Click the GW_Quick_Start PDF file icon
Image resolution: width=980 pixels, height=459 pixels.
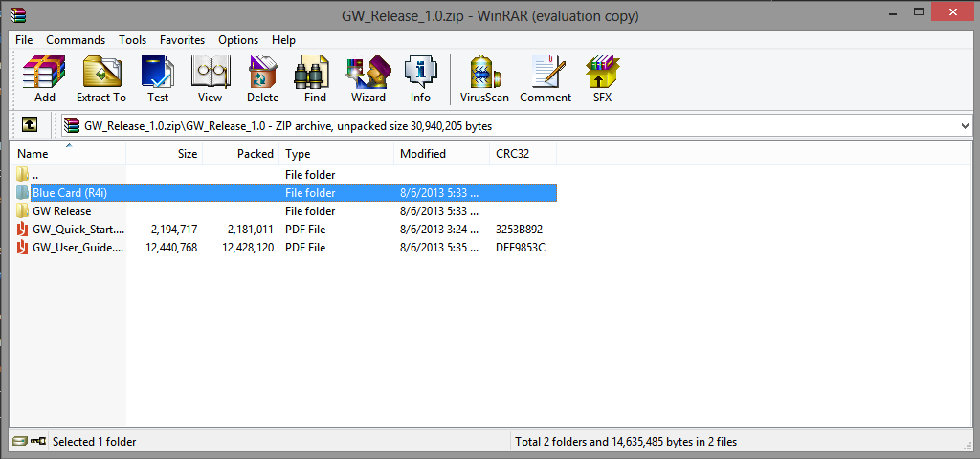point(23,229)
